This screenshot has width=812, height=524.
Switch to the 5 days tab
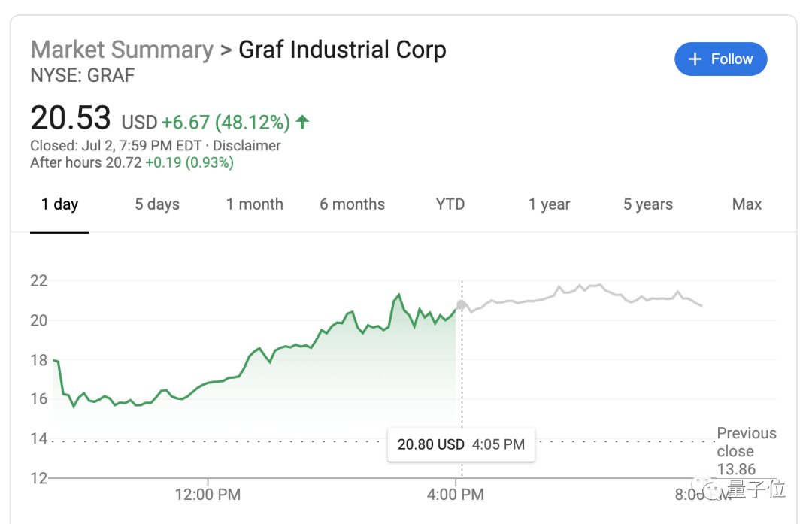(157, 204)
